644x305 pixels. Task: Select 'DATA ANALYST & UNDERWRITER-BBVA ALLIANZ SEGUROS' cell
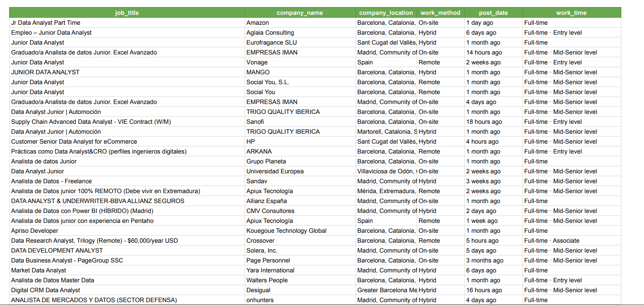127,201
